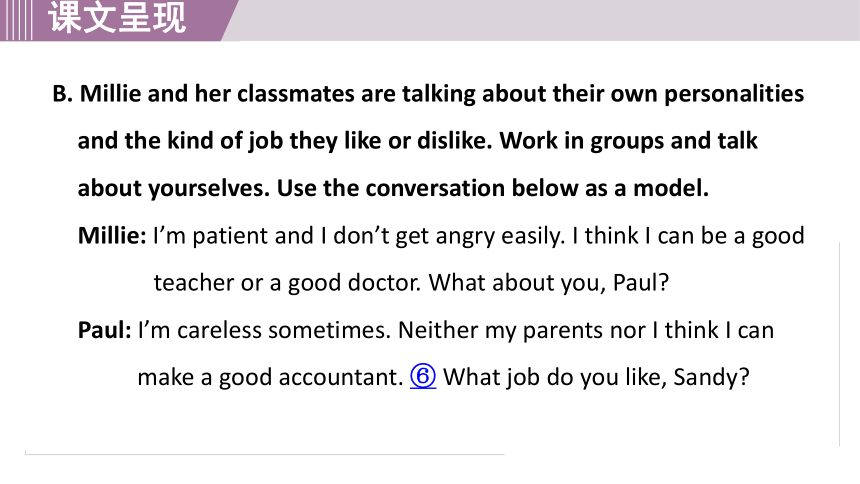
Task: Click the striped bars icon beside header
Action: [16, 20]
